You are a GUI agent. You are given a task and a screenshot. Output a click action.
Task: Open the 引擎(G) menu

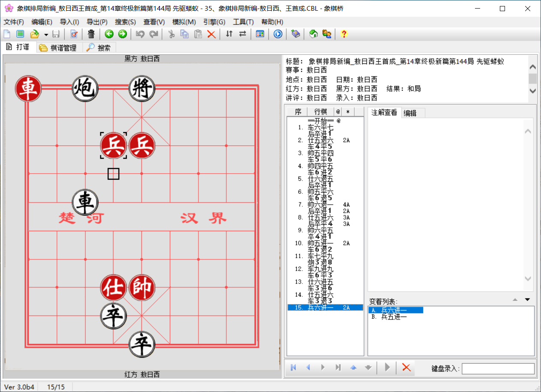point(214,22)
